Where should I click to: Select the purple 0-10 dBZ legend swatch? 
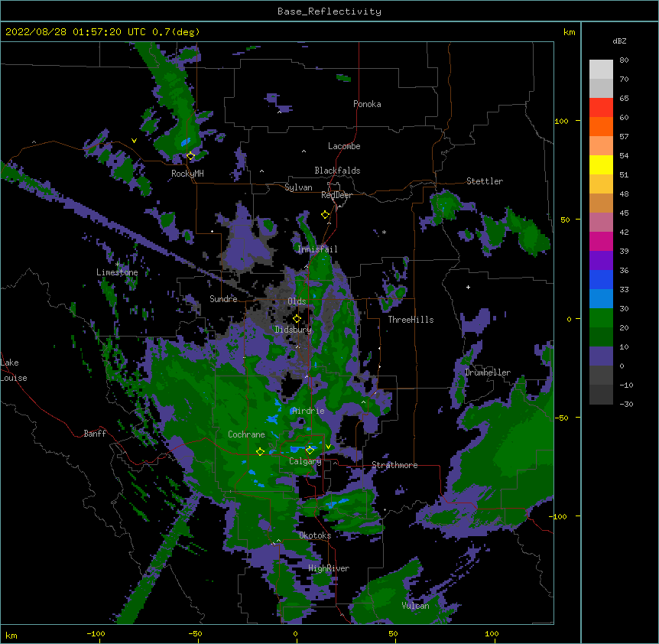601,356
